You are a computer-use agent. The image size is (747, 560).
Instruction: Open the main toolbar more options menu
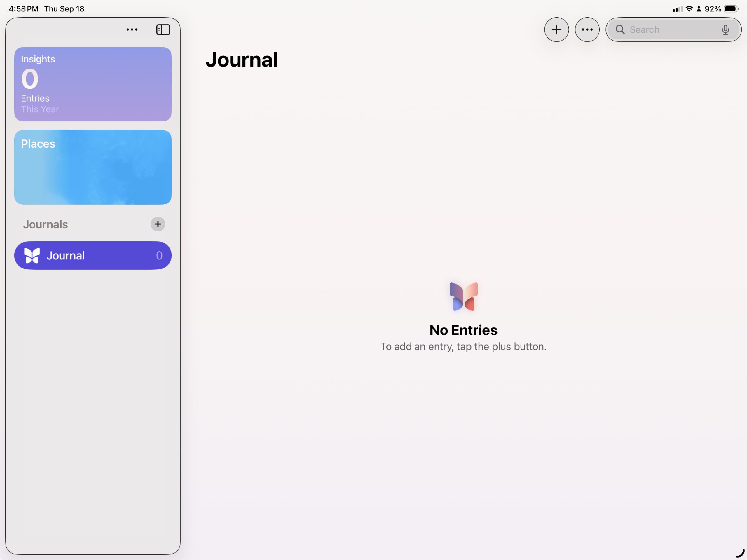pos(587,30)
